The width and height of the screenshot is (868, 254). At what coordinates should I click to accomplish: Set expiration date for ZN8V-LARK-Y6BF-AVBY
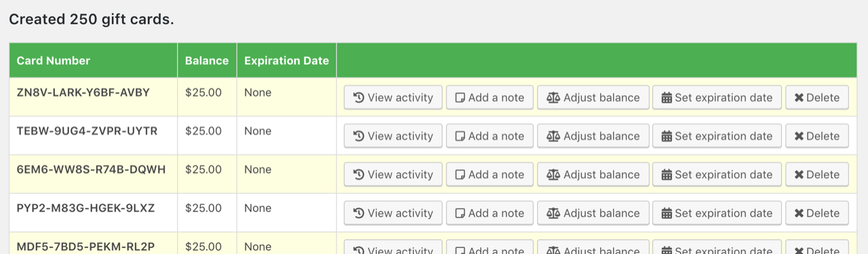(717, 98)
